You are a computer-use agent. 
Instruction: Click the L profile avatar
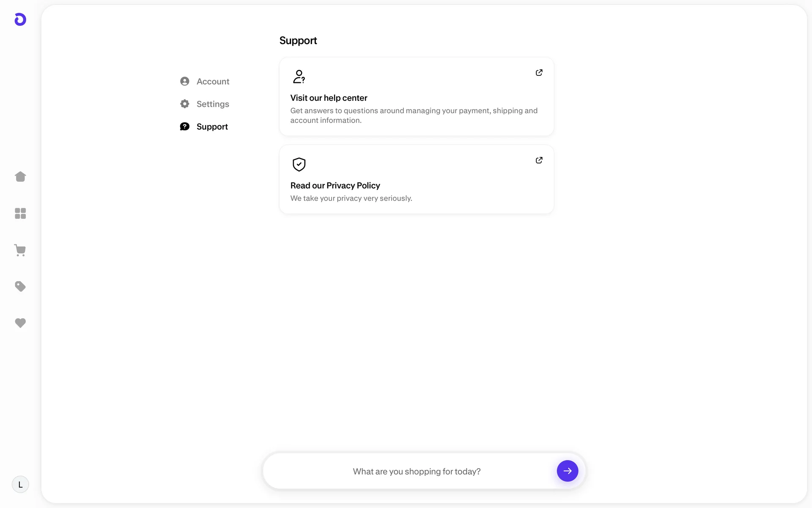click(20, 484)
